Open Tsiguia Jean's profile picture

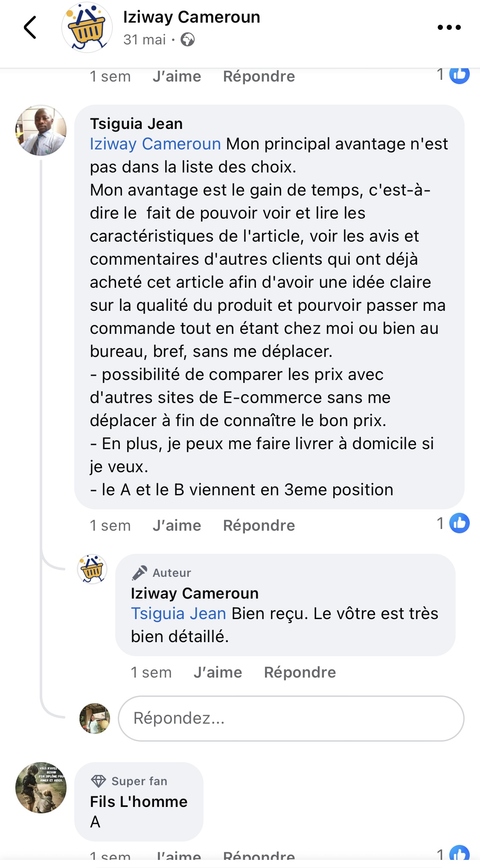[x=41, y=130]
